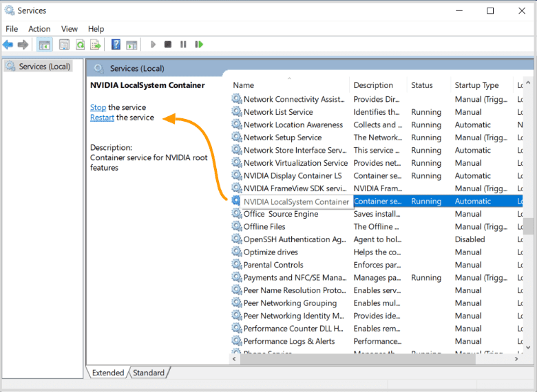Click gear icon beside Peer Networking Grouping
Image resolution: width=537 pixels, height=392 pixels.
[x=237, y=303]
